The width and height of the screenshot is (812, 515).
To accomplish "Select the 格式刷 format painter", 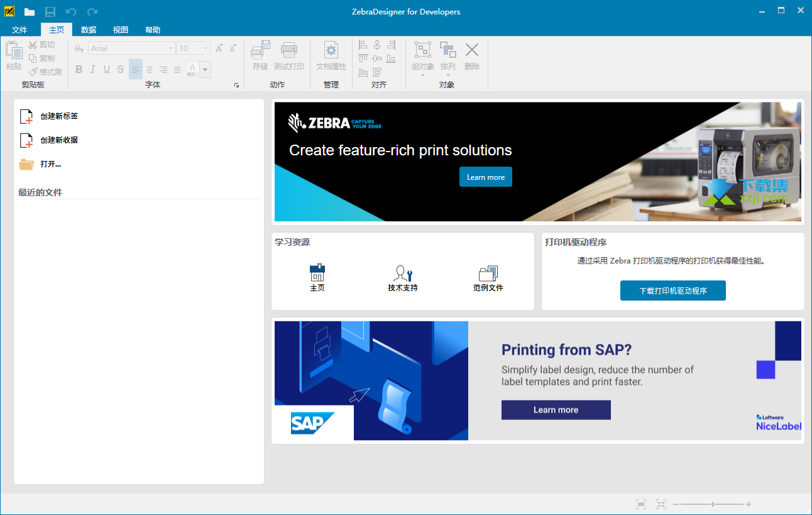I will tap(45, 72).
